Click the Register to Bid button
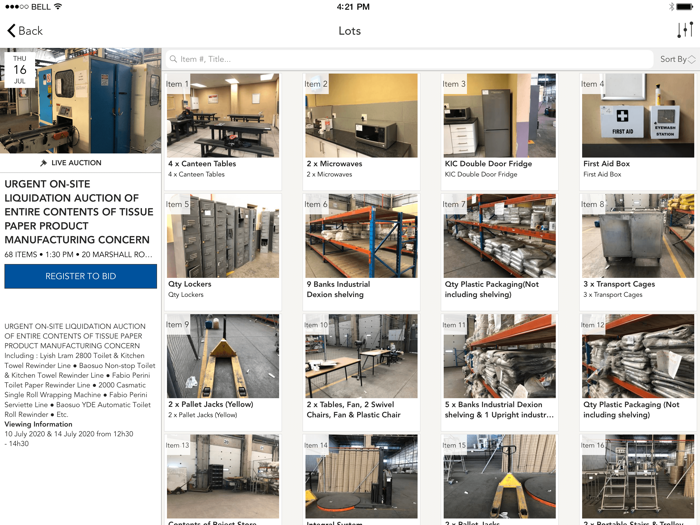The width and height of the screenshot is (700, 525). pyautogui.click(x=81, y=276)
